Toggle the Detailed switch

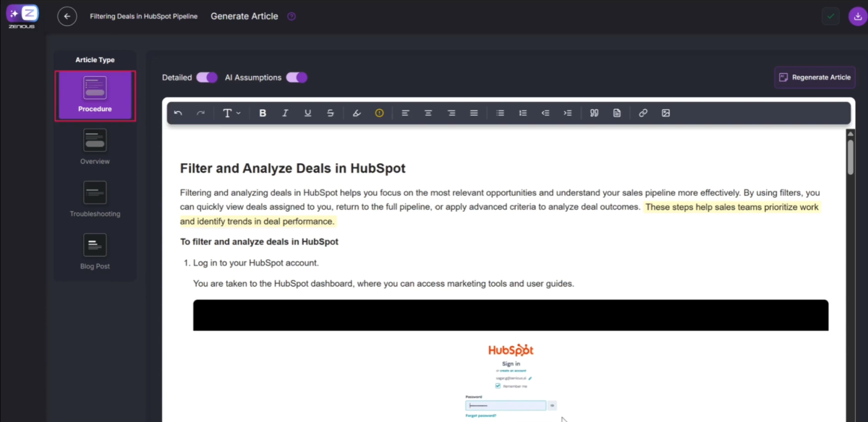207,77
